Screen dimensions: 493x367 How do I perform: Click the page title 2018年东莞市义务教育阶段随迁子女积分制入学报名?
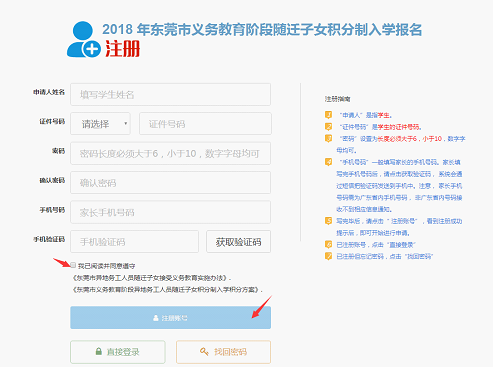pos(262,30)
